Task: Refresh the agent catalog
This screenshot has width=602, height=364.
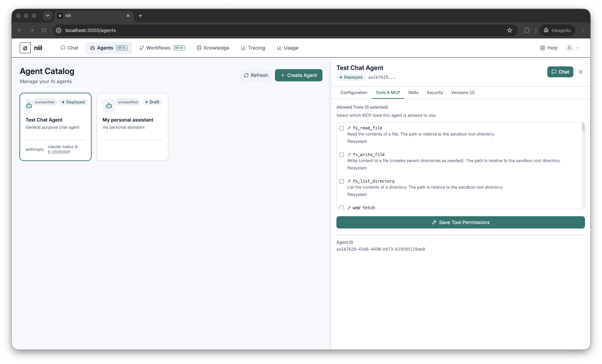Action: [256, 75]
